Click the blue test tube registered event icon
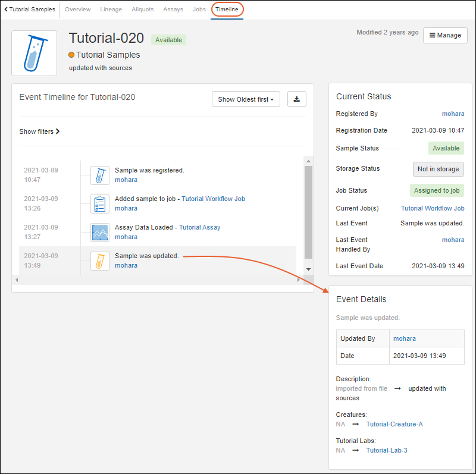Image resolution: width=476 pixels, height=474 pixels. (100, 175)
